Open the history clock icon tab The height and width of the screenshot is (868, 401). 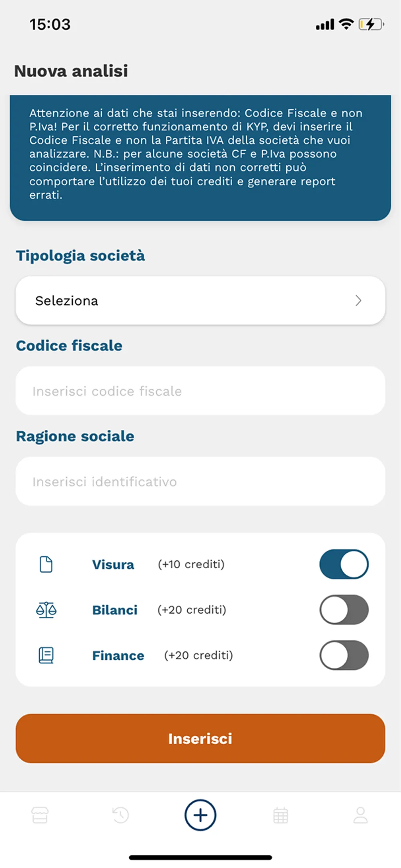click(120, 815)
